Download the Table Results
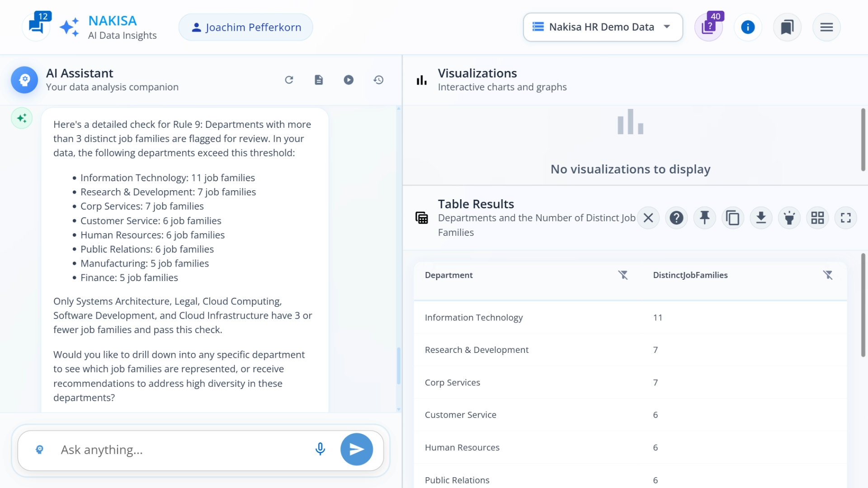The width and height of the screenshot is (868, 488). point(761,217)
